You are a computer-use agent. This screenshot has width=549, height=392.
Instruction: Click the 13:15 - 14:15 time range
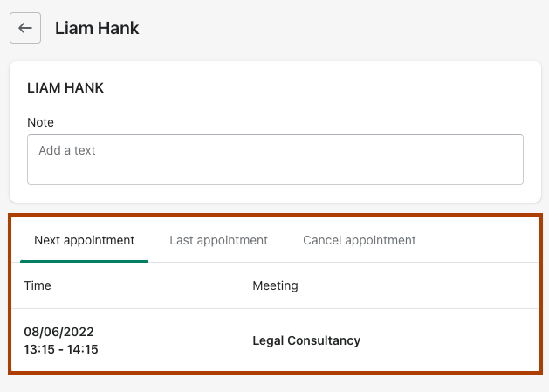(61, 349)
